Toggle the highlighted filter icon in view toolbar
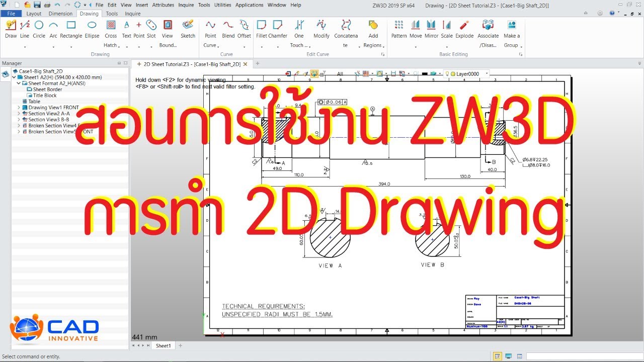 314,74
